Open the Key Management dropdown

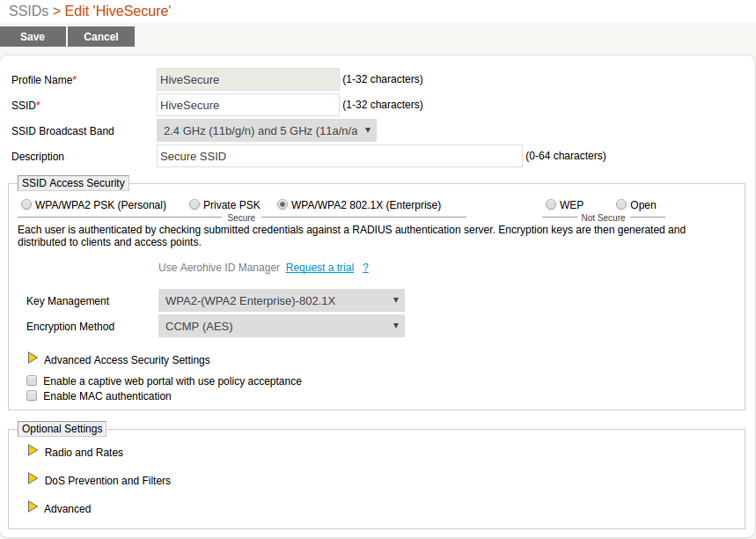click(x=281, y=300)
